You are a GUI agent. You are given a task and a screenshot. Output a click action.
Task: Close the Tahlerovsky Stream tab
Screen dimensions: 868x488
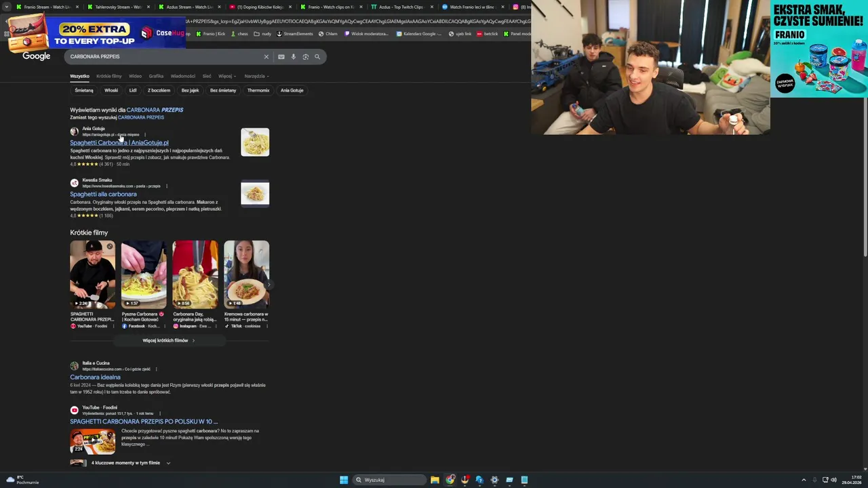[x=149, y=7]
